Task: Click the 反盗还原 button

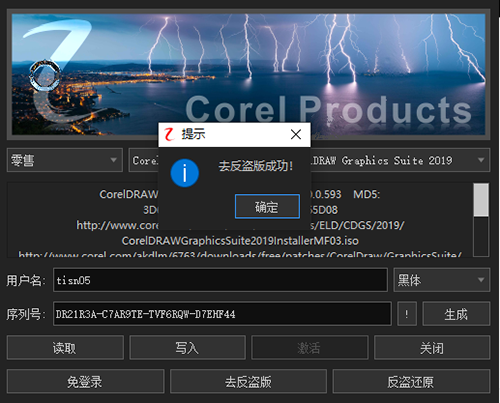Action: click(411, 381)
